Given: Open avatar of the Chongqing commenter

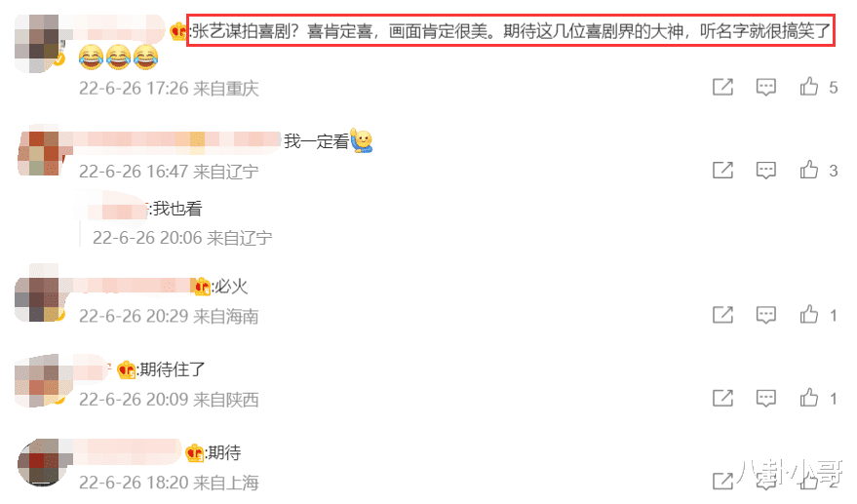Looking at the screenshot, I should coord(39,44).
